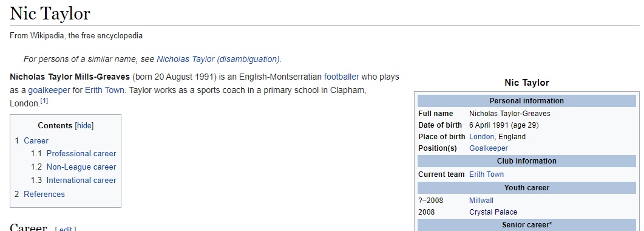
Task: Click the Senior career infobox header
Action: tap(526, 225)
